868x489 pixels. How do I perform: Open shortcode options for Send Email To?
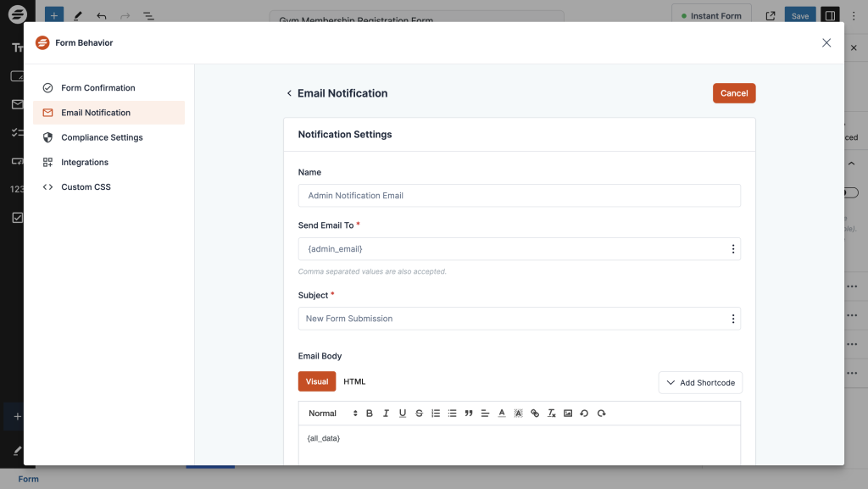(732, 249)
